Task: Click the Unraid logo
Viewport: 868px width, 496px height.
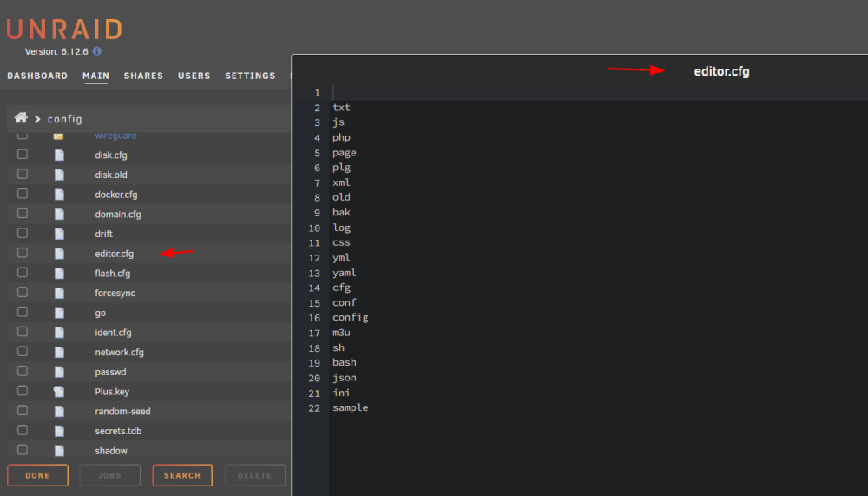Action: (65, 30)
